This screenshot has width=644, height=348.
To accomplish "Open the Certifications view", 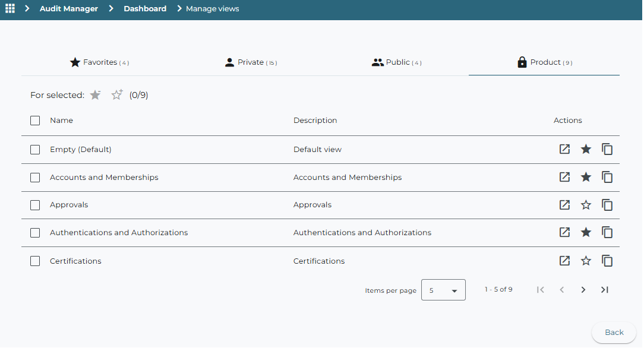I will (x=565, y=261).
